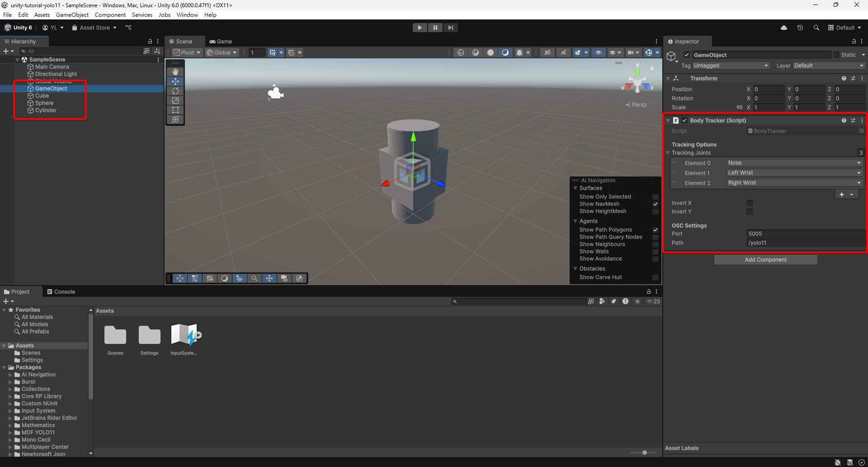Screen dimensions: 868x467
Task: Select the Hand view tool
Action: [x=175, y=72]
